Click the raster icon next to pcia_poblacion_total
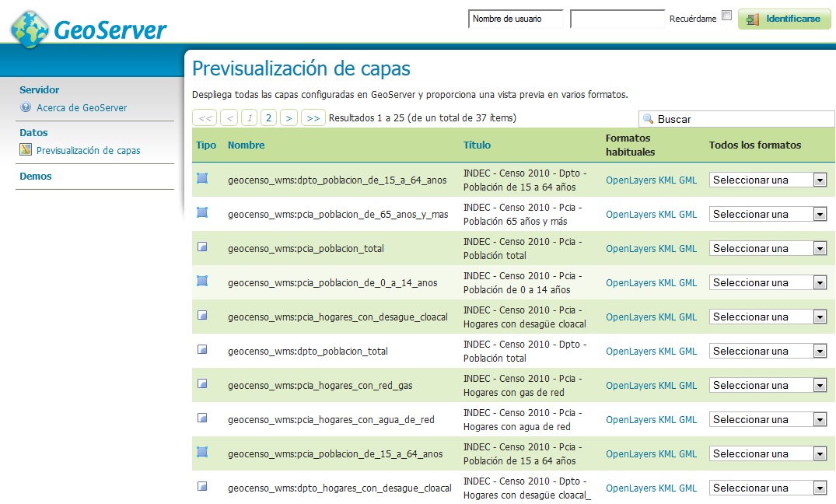836x504 pixels. (x=203, y=247)
